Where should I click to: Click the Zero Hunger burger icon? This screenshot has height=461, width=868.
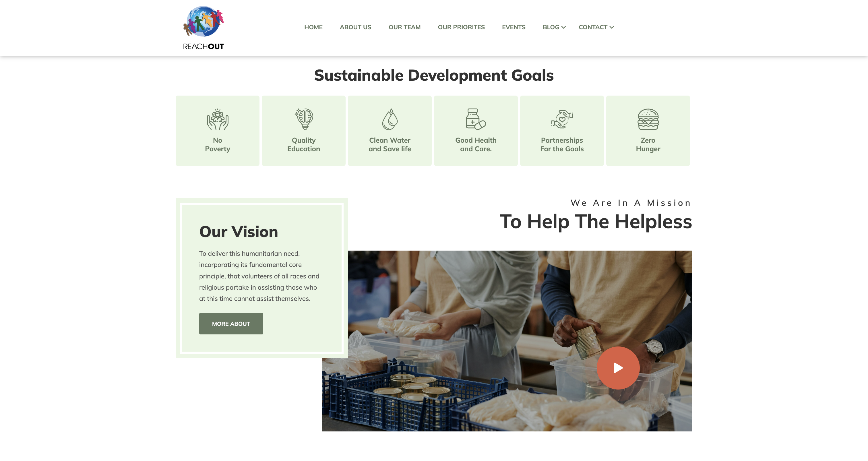pos(648,119)
